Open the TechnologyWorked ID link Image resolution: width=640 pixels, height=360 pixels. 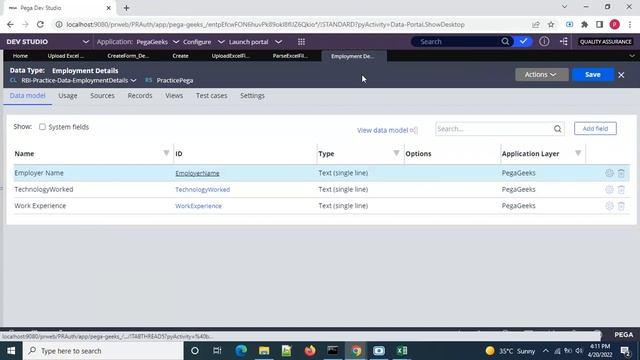pyautogui.click(x=203, y=189)
